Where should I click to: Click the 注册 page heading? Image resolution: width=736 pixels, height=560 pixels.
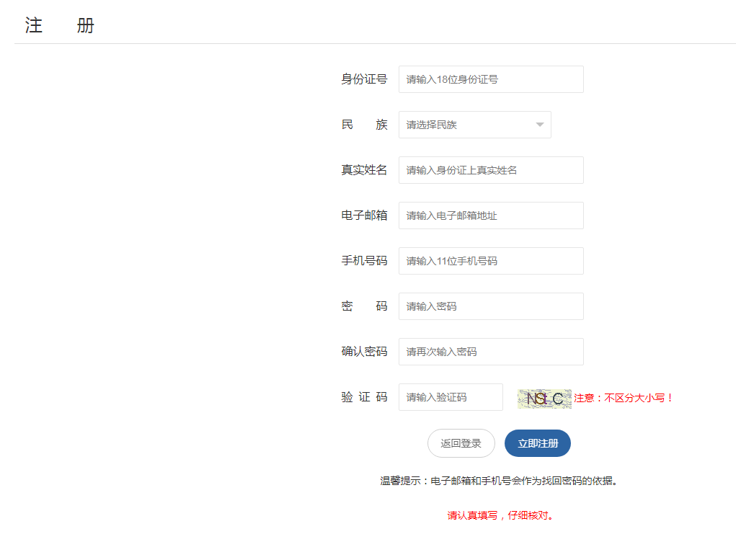pyautogui.click(x=60, y=25)
